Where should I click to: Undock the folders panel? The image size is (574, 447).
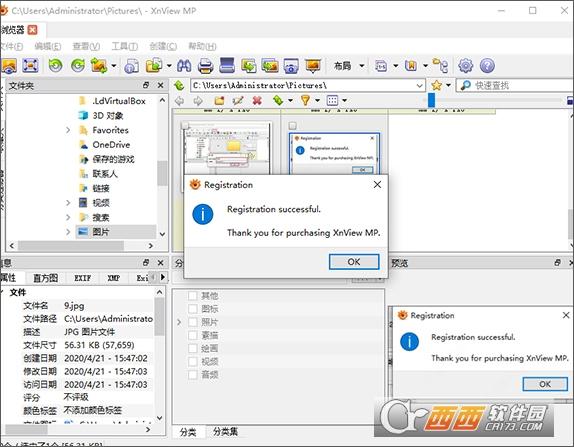pyautogui.click(x=146, y=85)
